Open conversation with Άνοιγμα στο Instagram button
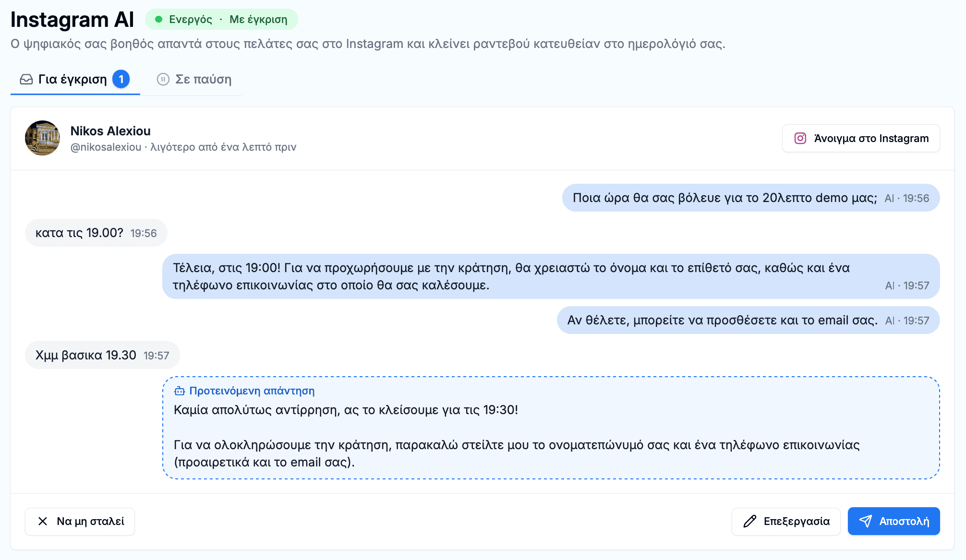Screen dimensions: 966x560 click(861, 138)
